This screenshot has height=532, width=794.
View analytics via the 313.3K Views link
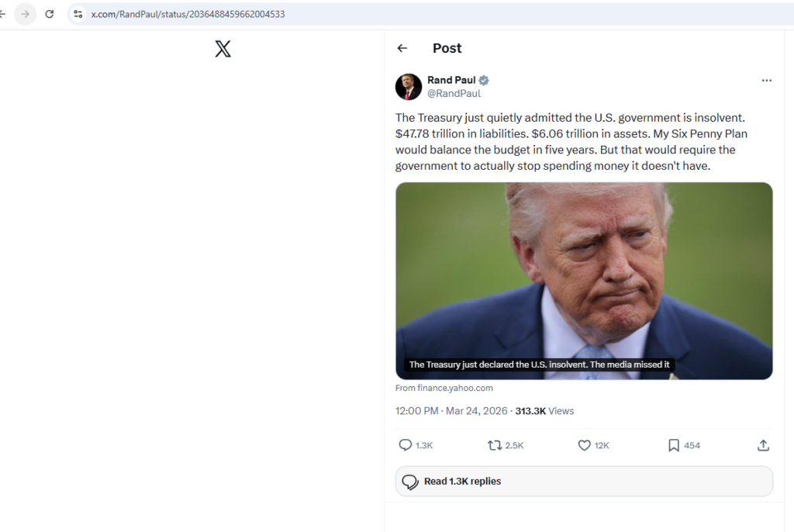pos(544,410)
